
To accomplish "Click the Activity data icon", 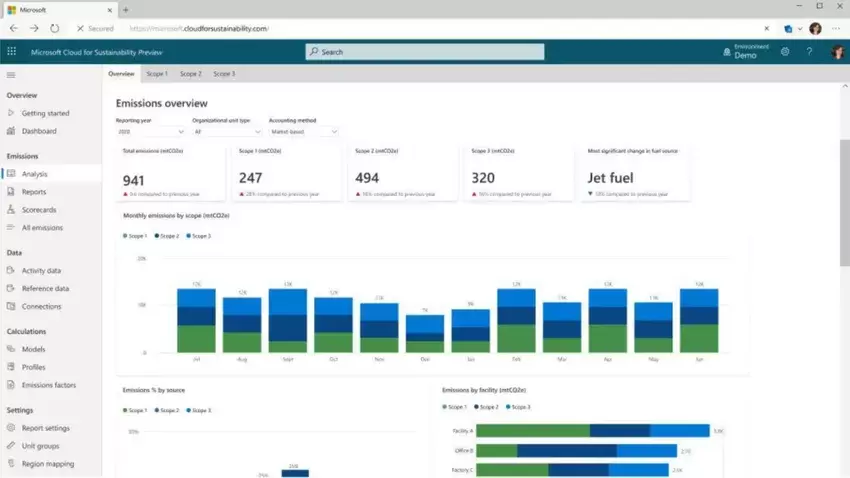I will (x=11, y=270).
